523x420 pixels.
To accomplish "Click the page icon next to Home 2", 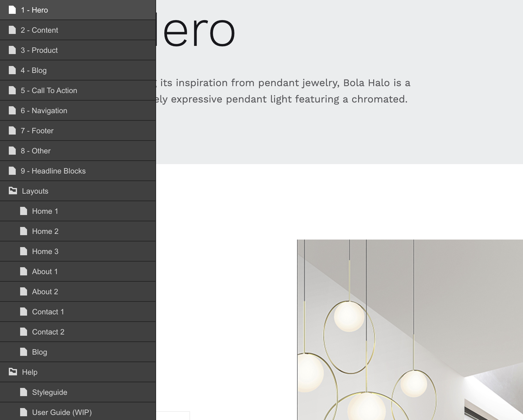I will 24,231.
